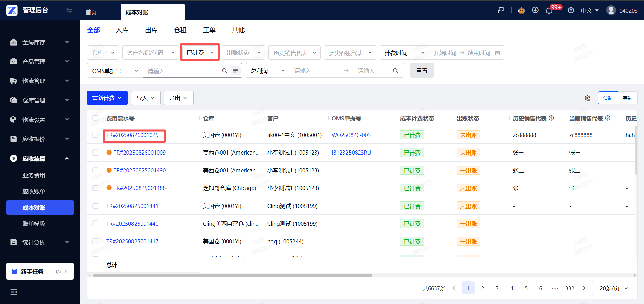The height and width of the screenshot is (304, 644).
Task: Click the column settings icon beside 公制
Action: [587, 98]
